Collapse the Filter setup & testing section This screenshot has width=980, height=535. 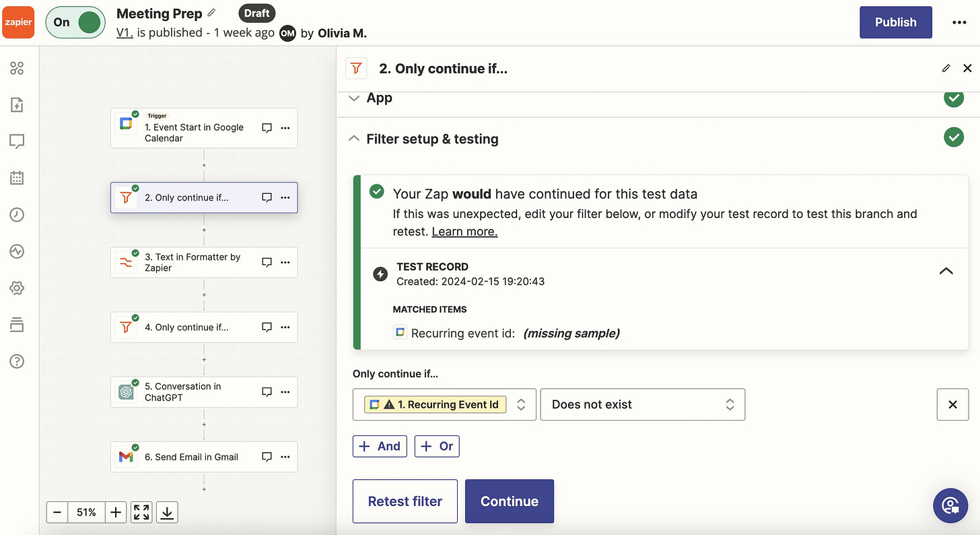[353, 139]
